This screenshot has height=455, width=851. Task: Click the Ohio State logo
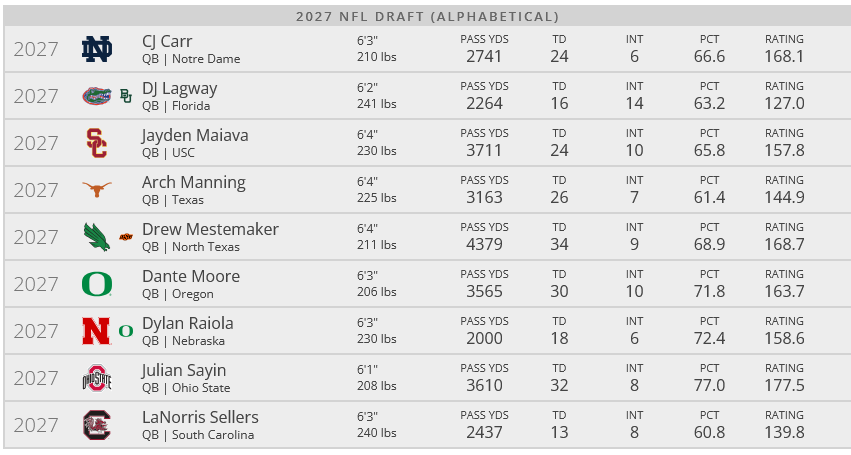tap(97, 378)
